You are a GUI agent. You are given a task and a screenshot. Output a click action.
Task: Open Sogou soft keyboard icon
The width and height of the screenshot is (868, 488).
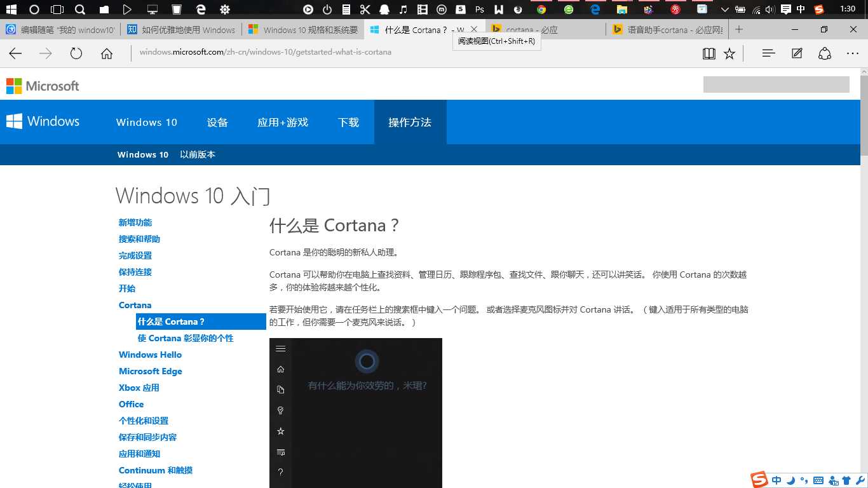(x=818, y=480)
